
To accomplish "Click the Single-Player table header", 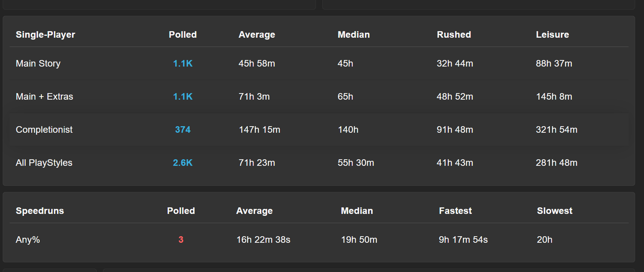I will (45, 35).
